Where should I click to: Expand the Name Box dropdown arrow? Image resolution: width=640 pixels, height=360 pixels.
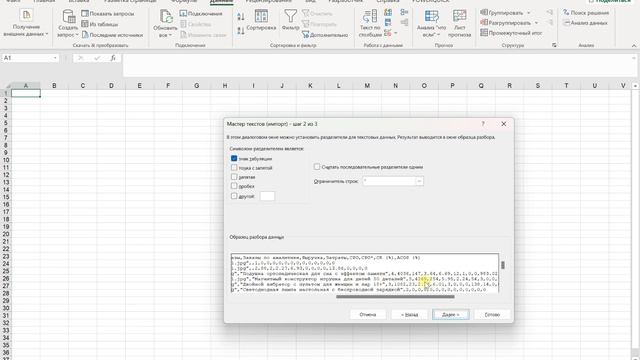[x=55, y=58]
